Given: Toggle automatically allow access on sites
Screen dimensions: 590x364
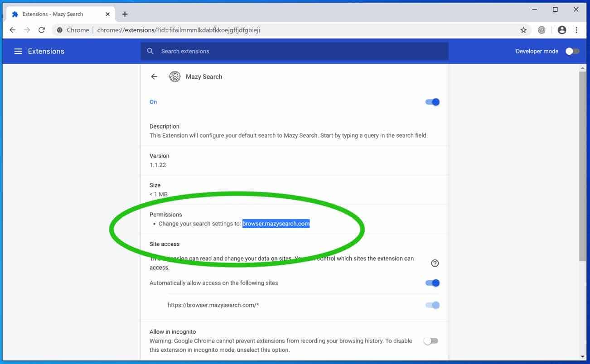Looking at the screenshot, I should [432, 283].
